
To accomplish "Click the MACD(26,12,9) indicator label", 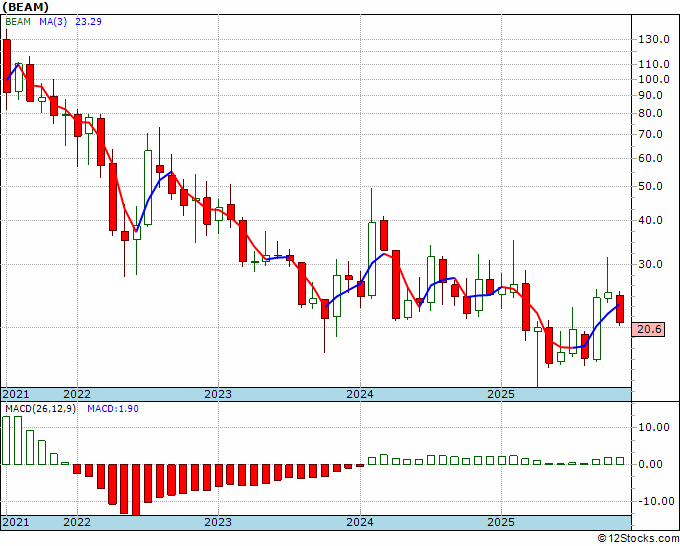I will click(x=40, y=409).
